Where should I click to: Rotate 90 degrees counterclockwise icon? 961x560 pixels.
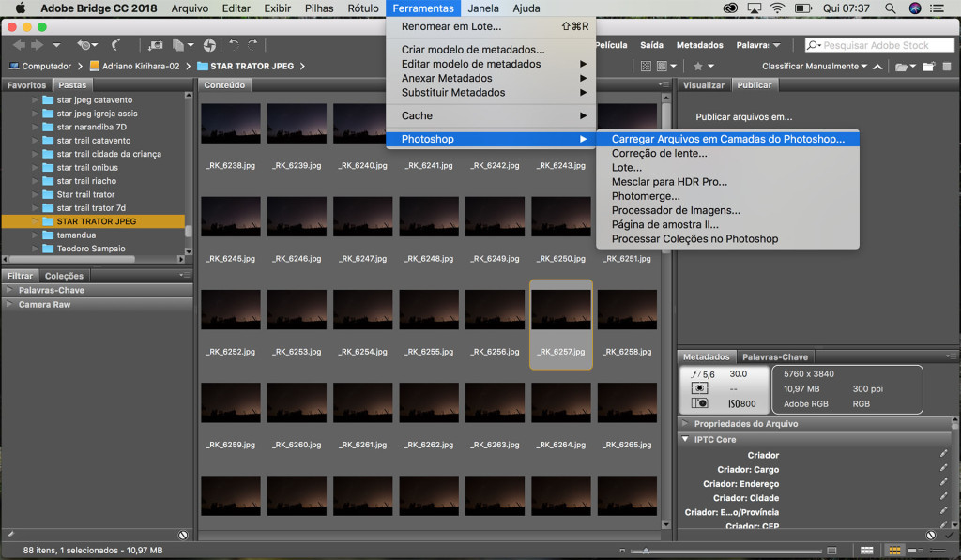[234, 45]
